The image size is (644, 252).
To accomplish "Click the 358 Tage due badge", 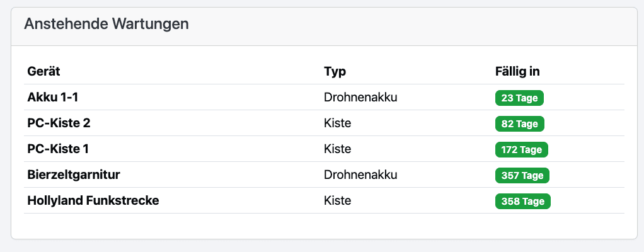I will tap(523, 202).
